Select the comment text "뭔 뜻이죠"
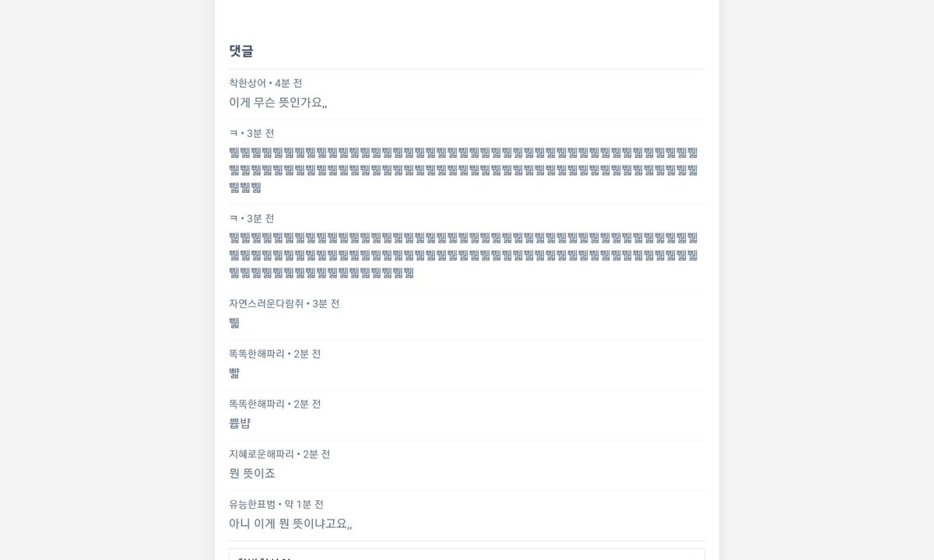 click(x=252, y=474)
